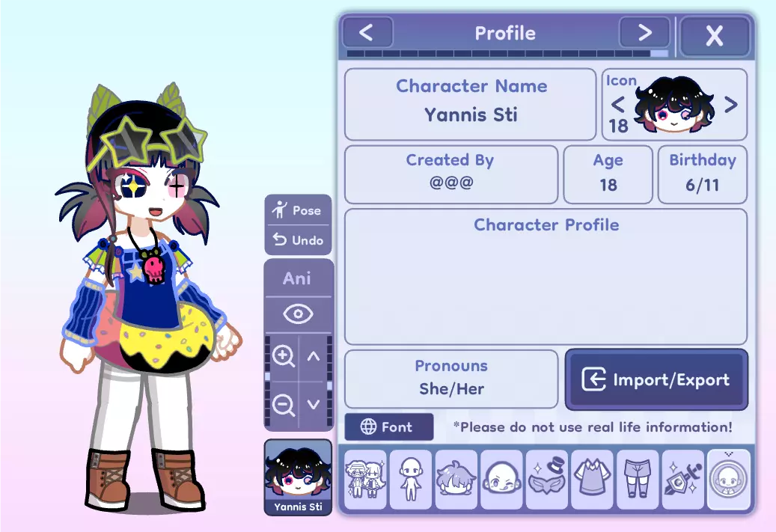Toggle the eye visibility button

click(298, 314)
